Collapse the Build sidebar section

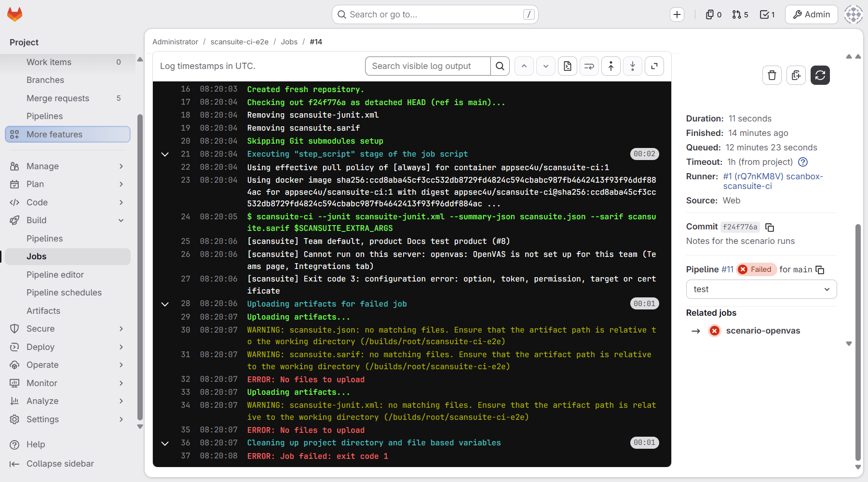coord(68,220)
